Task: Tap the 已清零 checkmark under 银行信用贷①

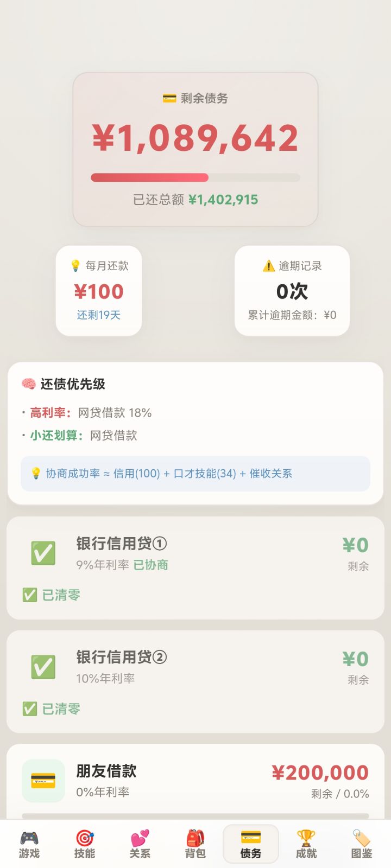Action: click(30, 595)
